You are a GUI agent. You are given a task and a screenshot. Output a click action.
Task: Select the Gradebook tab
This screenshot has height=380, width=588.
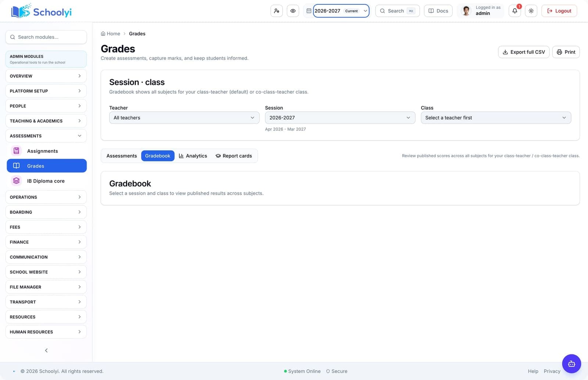tap(158, 156)
